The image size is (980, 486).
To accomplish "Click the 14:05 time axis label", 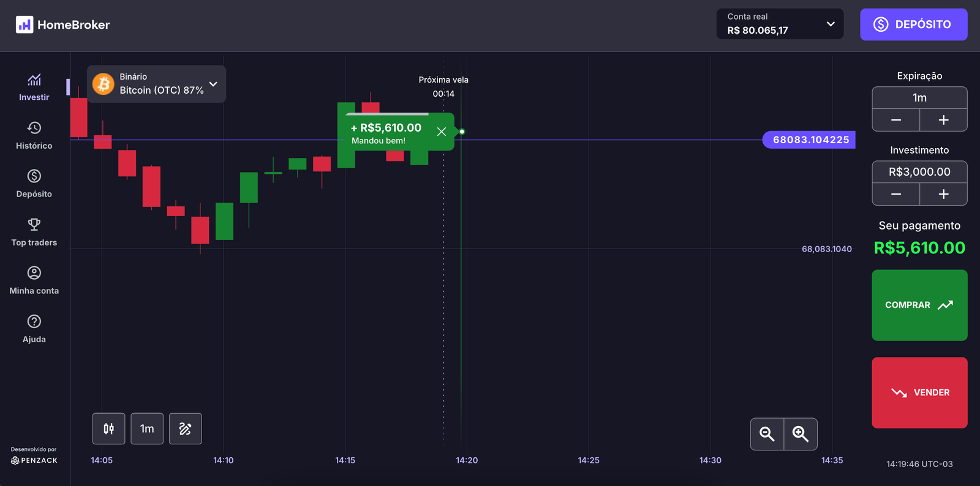I will 102,460.
